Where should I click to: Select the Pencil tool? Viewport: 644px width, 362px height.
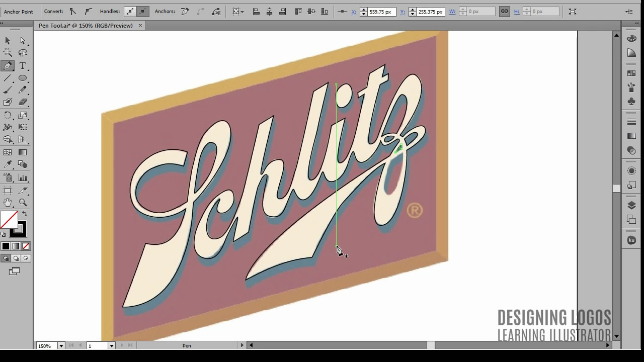point(23,90)
